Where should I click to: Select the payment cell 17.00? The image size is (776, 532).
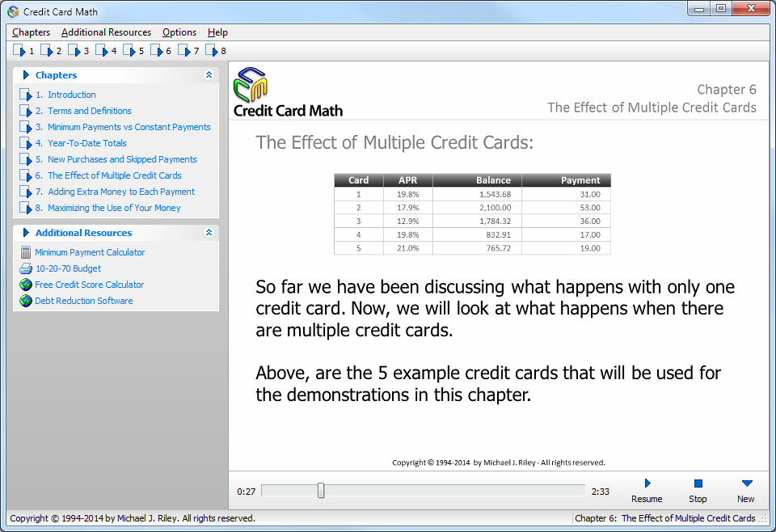pos(566,234)
